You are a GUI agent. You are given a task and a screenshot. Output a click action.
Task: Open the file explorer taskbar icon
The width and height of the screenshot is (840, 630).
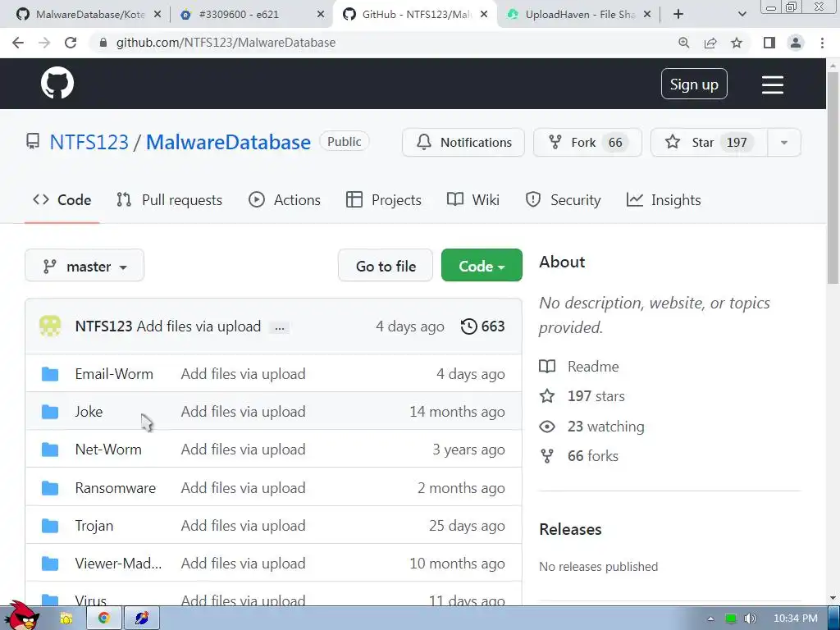tap(66, 619)
